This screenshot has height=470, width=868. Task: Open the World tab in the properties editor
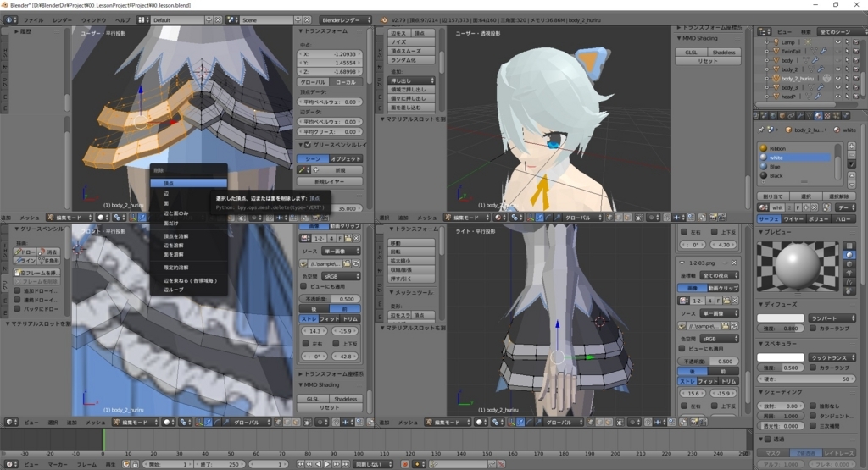pos(773,115)
